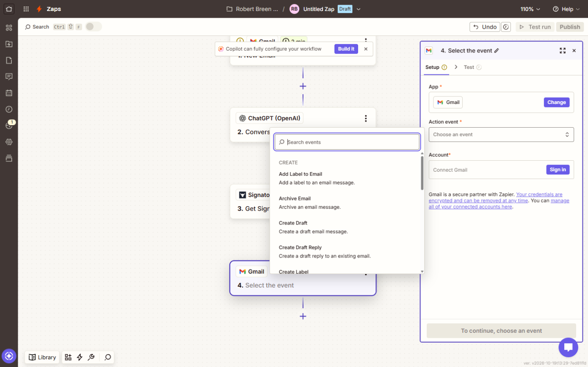Switch to the Setup tab
This screenshot has height=367, width=588.
[436, 67]
